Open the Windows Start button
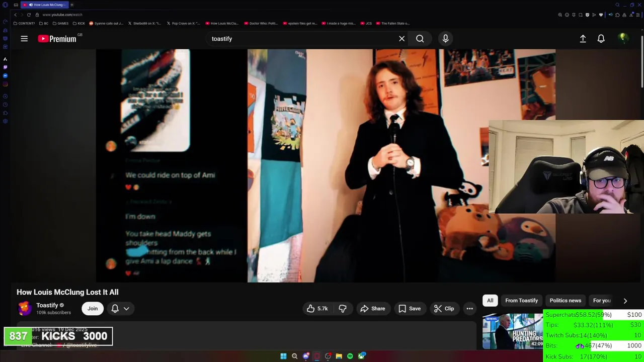644x362 pixels. 283,356
